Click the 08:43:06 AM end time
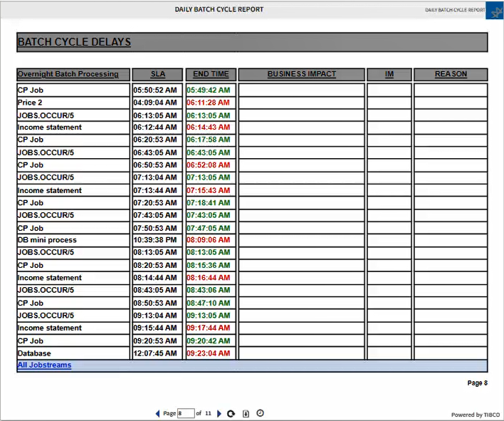The height and width of the screenshot is (421, 504). click(209, 290)
